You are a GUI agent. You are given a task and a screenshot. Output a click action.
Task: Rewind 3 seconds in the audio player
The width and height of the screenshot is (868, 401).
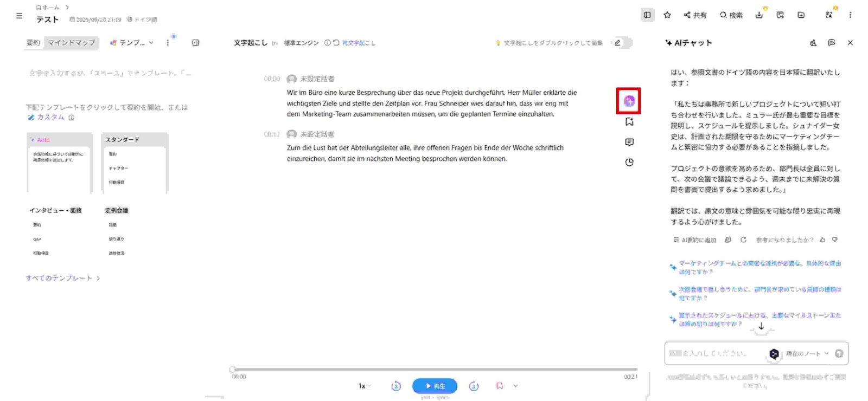(396, 386)
